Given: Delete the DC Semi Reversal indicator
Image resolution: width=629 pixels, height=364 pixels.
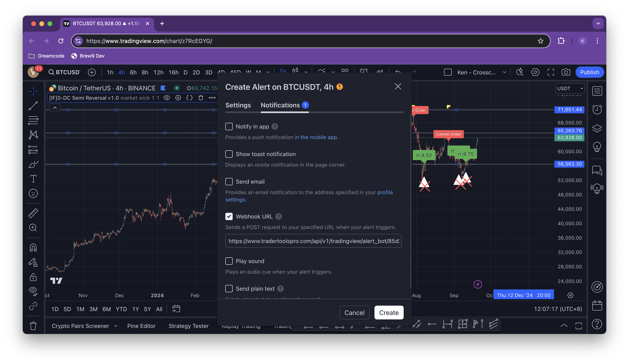Looking at the screenshot, I should [201, 98].
